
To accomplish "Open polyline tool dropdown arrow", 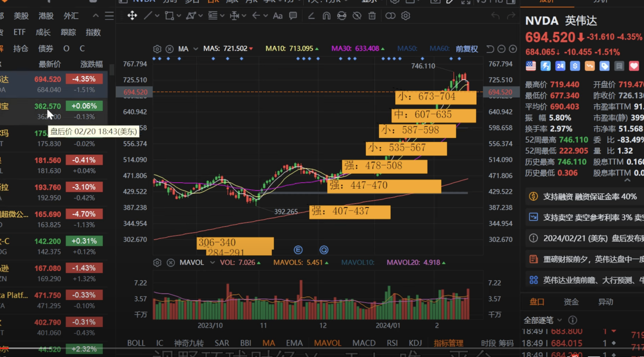I will point(201,16).
